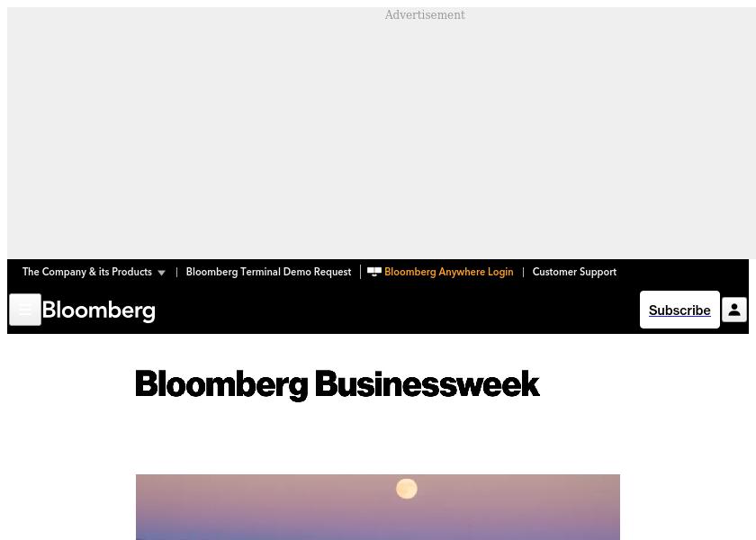
Task: Click the 'Advertisement' label text
Action: [425, 15]
